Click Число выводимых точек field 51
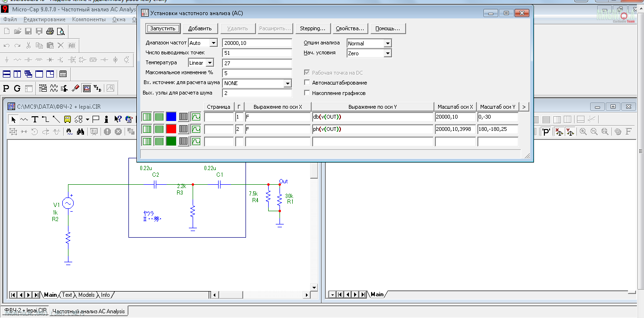Screen dimensions: 644x318 click(257, 53)
